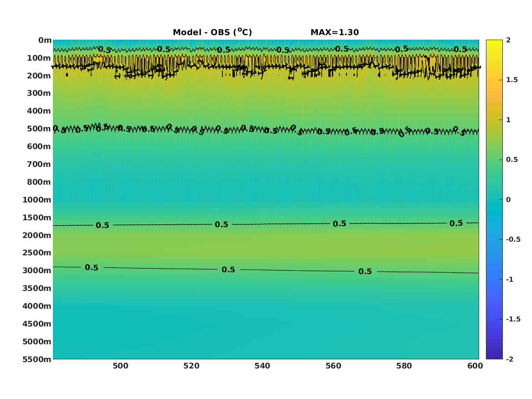
Task: Click the "400m" depth tick label
Action: click(x=39, y=111)
